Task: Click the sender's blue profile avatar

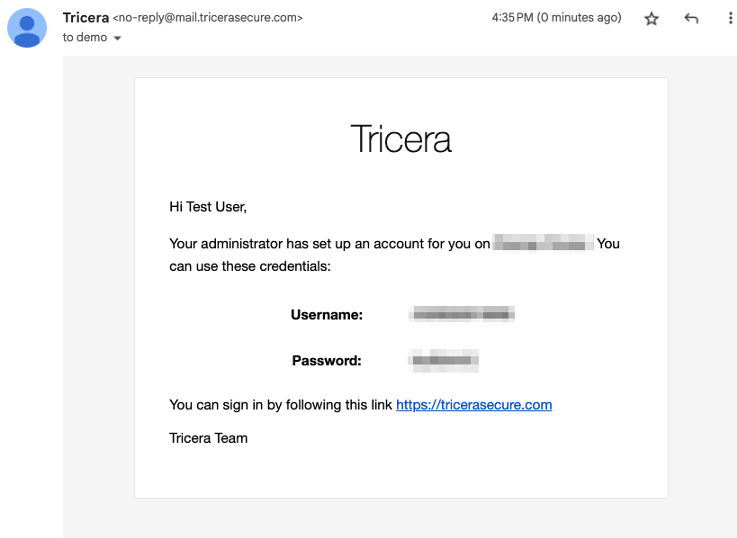Action: 26,28
